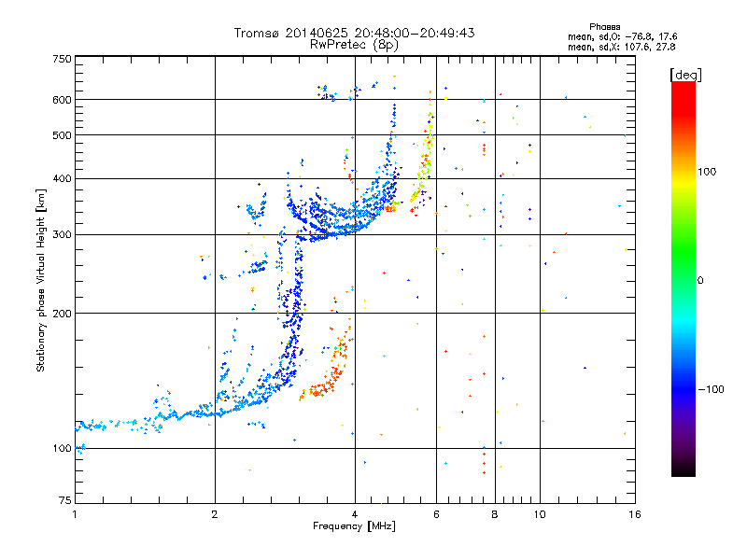Click the phase rainbow colorbar

tap(684, 279)
